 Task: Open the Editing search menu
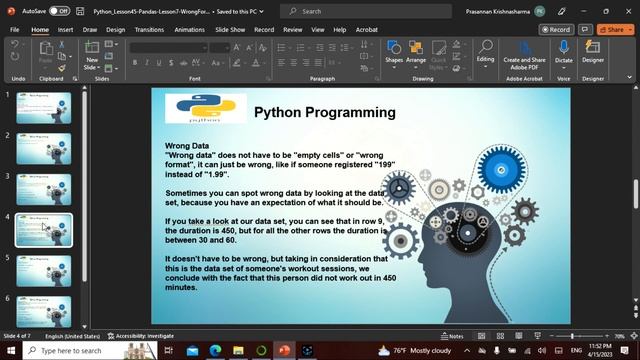[485, 54]
